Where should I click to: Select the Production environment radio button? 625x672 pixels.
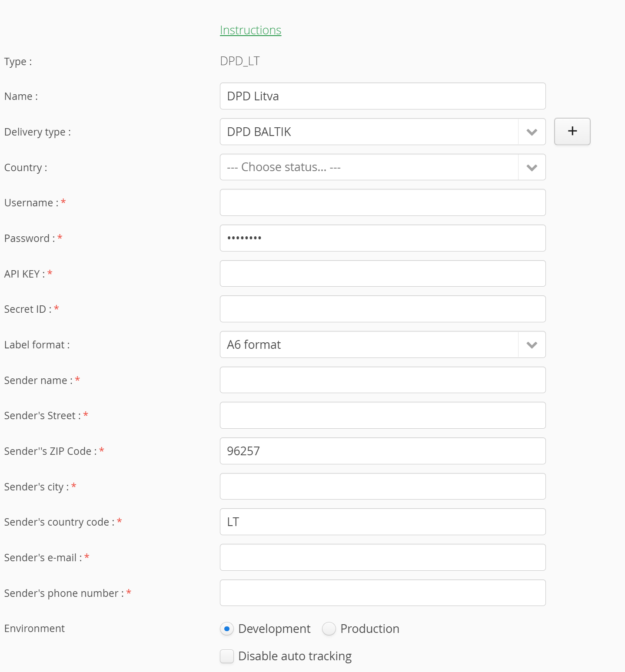pos(329,629)
